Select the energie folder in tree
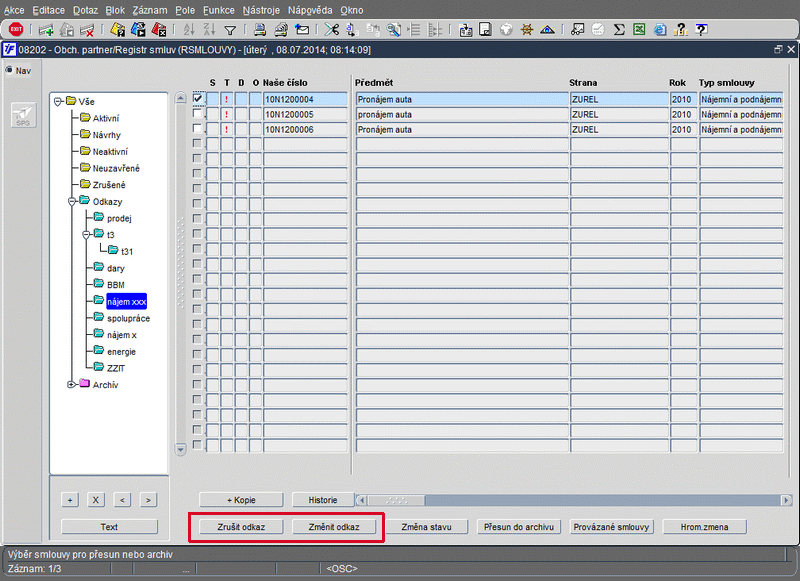The width and height of the screenshot is (800, 581). pyautogui.click(x=121, y=352)
